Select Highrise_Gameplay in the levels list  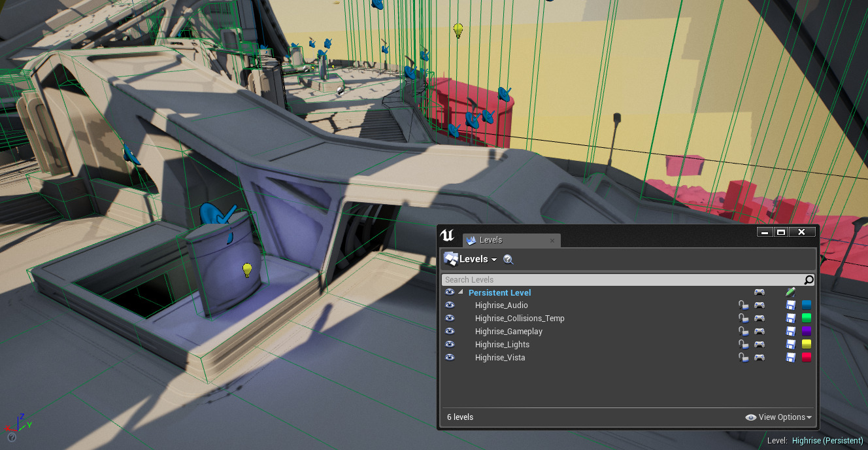(509, 332)
